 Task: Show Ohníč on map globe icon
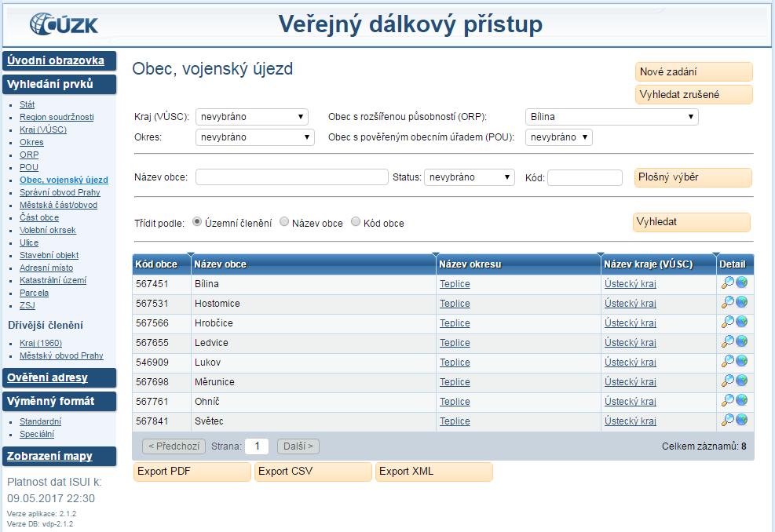click(741, 400)
